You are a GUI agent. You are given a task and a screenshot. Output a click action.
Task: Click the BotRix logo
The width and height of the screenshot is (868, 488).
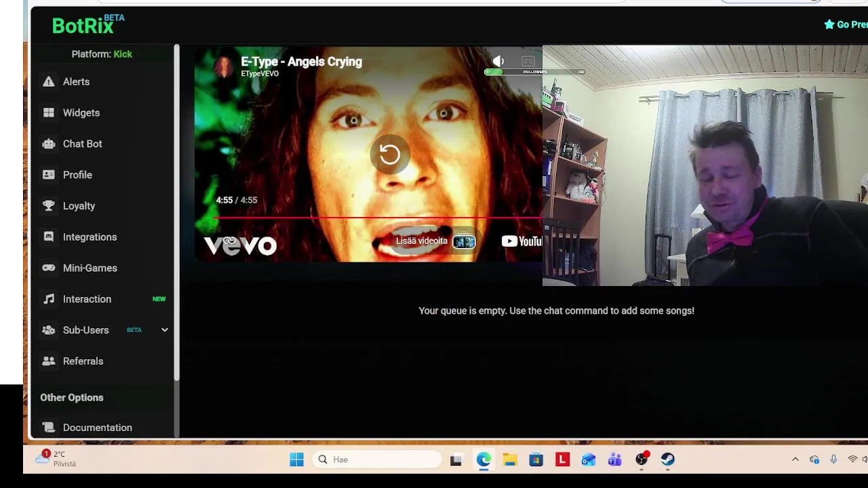88,25
